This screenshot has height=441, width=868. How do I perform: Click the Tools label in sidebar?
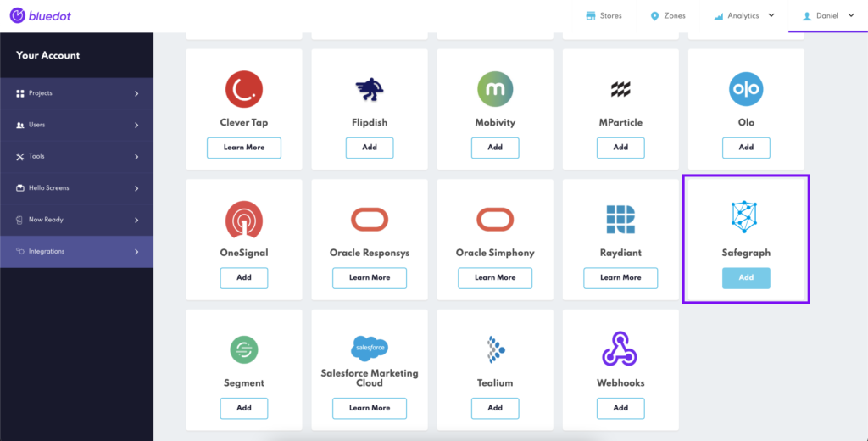[37, 156]
